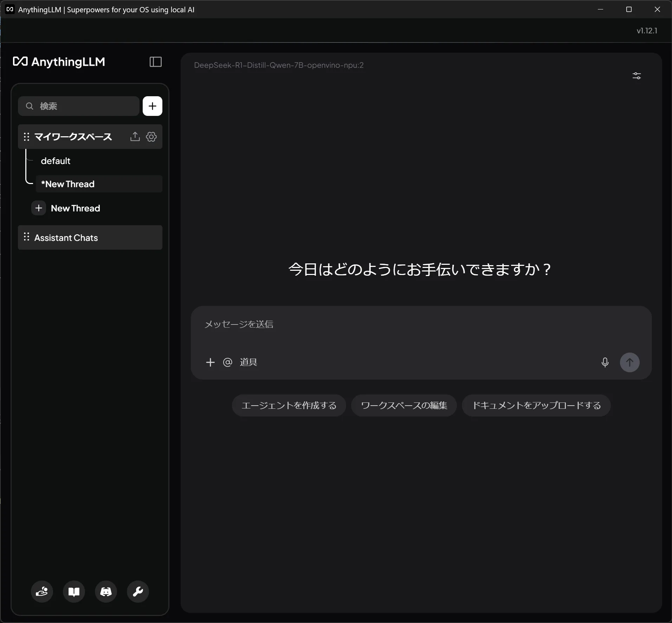The width and height of the screenshot is (672, 623).
Task: Click the search magnifier icon
Action: tap(30, 106)
